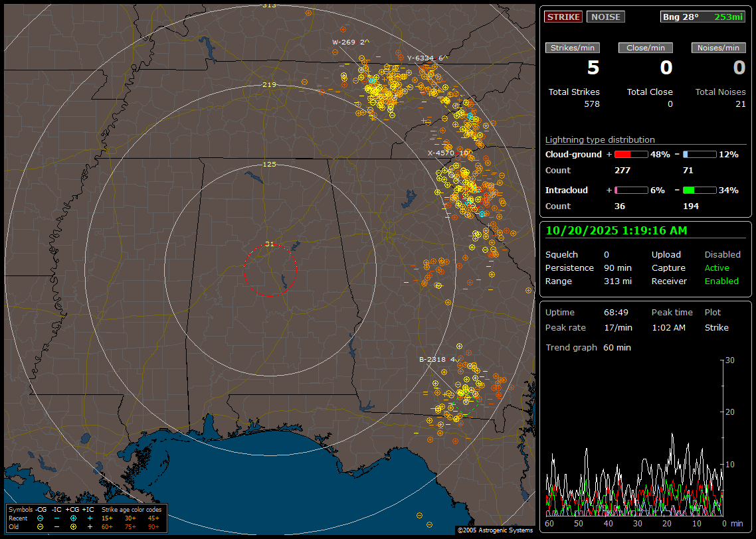
Task: Select storm cell label Y-6334
Action: (421, 58)
